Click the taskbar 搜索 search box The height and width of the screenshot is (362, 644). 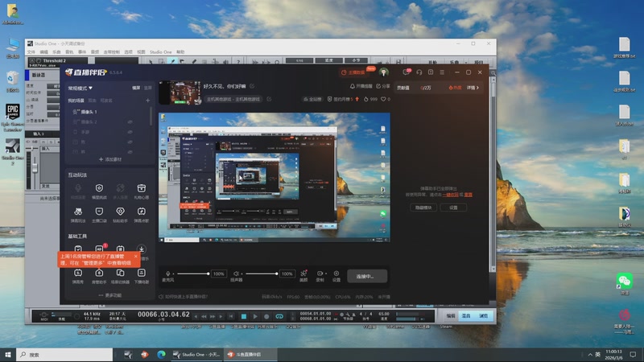(64, 355)
